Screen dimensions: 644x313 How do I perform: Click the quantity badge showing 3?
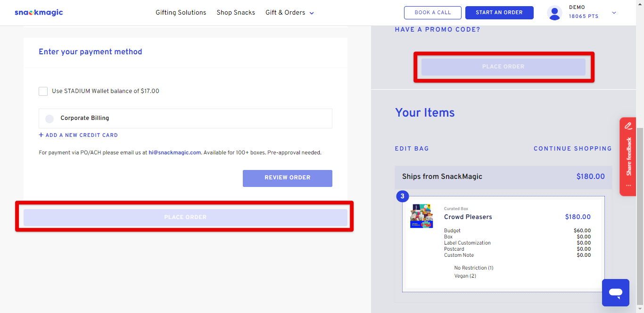click(403, 196)
